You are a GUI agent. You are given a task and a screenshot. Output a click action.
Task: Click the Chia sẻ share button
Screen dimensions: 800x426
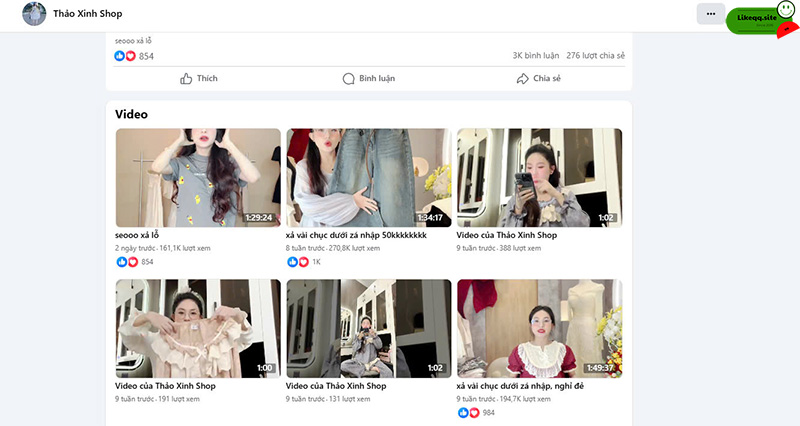[539, 79]
